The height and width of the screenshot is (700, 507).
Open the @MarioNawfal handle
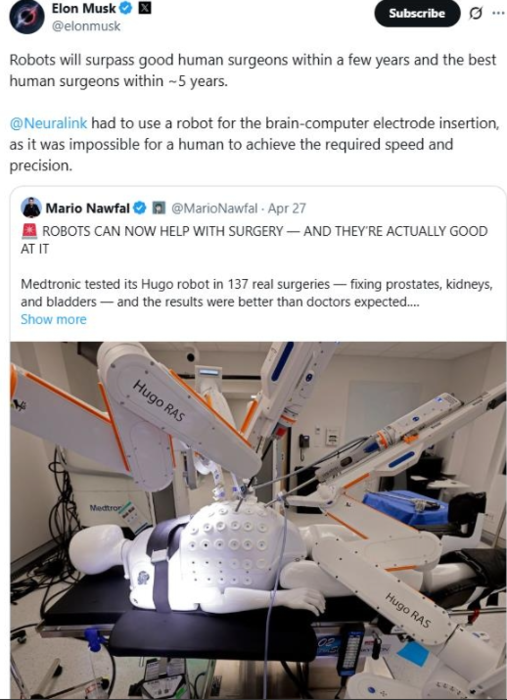coord(215,208)
